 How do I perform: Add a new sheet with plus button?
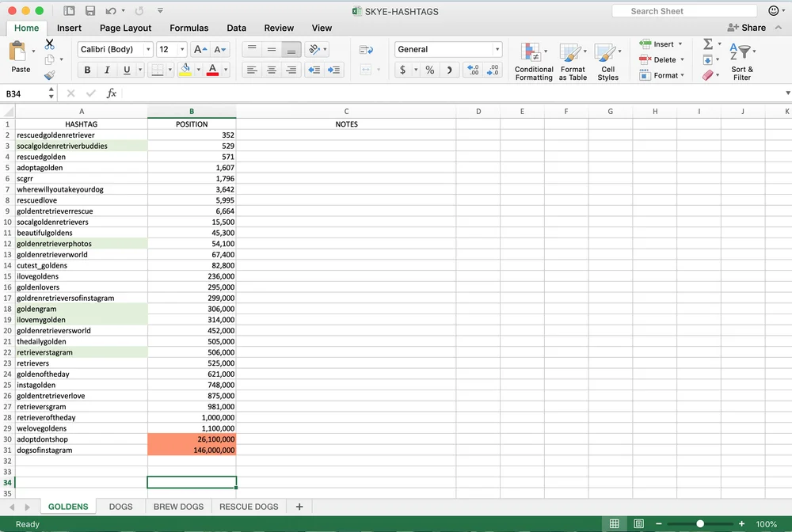coord(299,507)
